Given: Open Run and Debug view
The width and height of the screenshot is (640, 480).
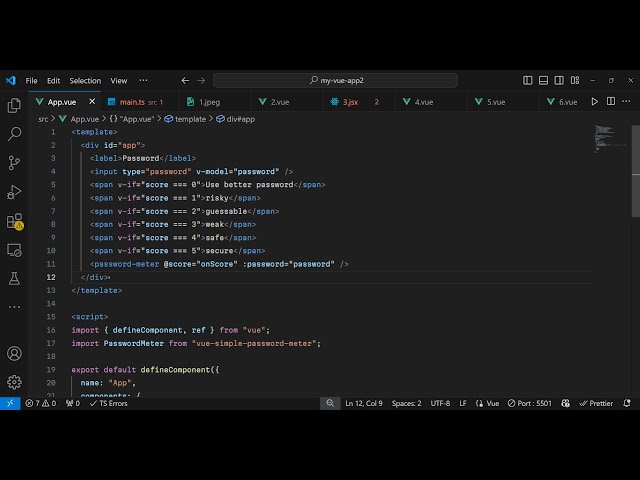Looking at the screenshot, I should (x=14, y=191).
